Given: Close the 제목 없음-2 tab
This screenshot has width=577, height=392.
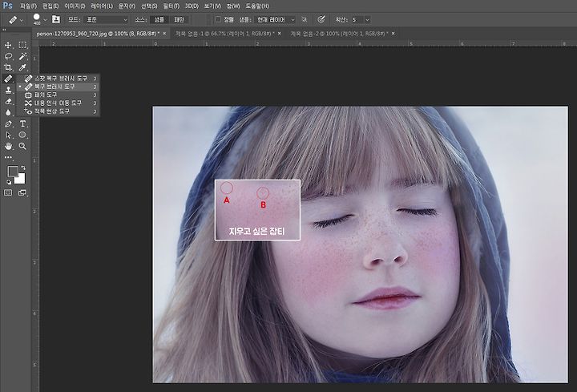Looking at the screenshot, I should pyautogui.click(x=393, y=34).
